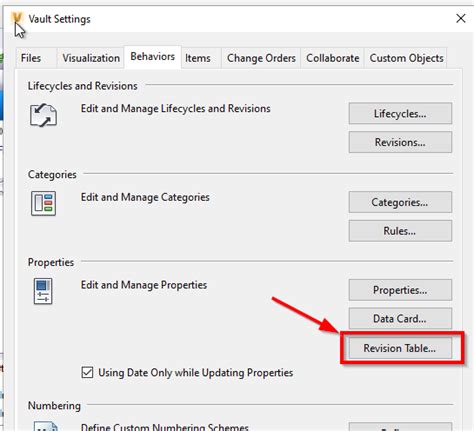
Task: Open the Revision Table settings
Action: [x=400, y=348]
